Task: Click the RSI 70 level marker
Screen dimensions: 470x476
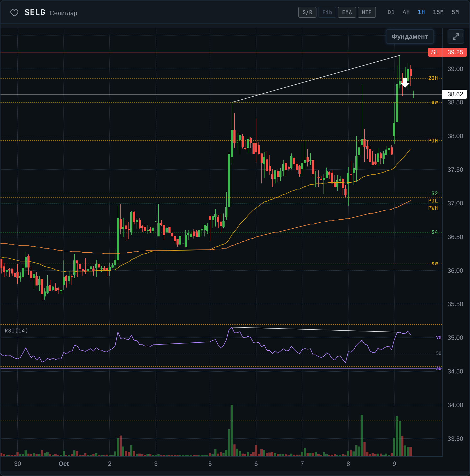Action: click(439, 338)
